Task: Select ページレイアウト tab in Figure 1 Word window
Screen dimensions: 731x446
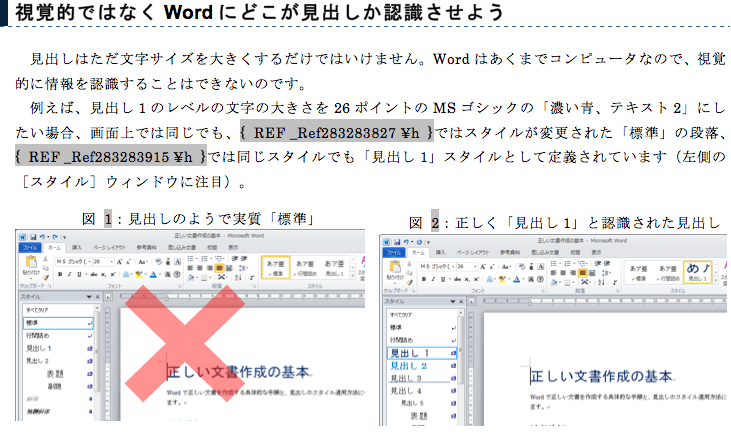Action: (110, 247)
